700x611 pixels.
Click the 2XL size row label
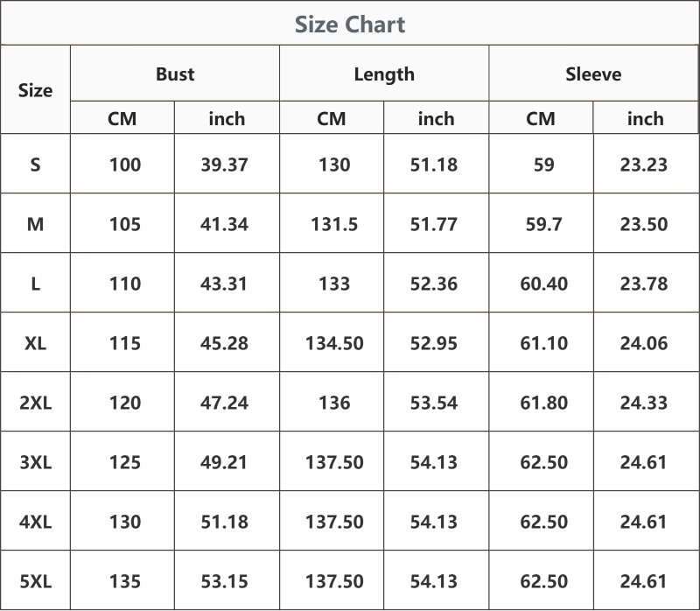(35, 403)
